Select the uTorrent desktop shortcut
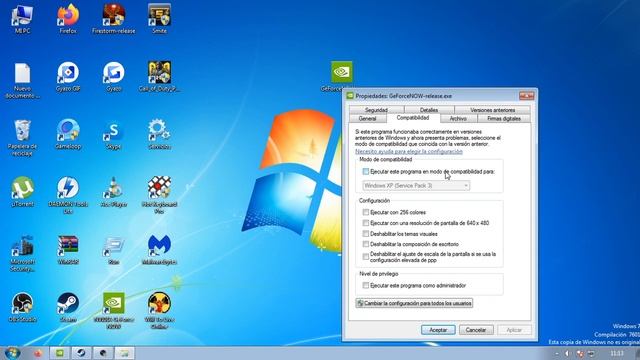The image size is (640, 360). [22, 192]
